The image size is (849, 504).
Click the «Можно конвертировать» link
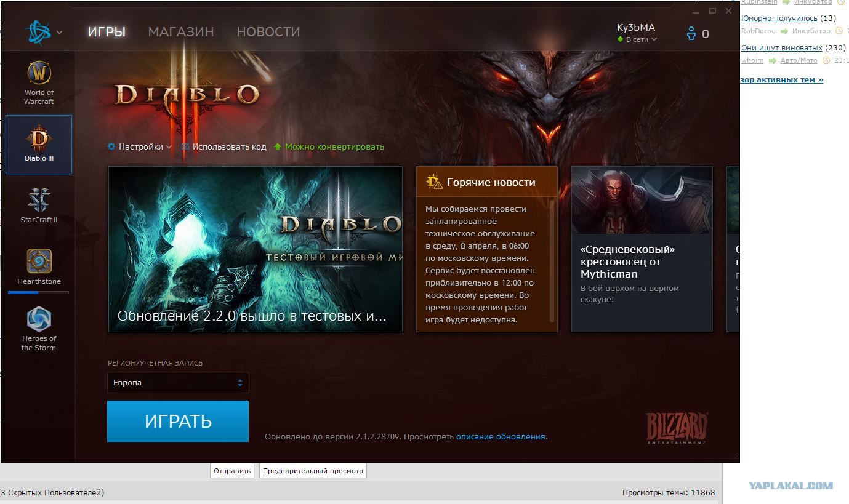[329, 146]
